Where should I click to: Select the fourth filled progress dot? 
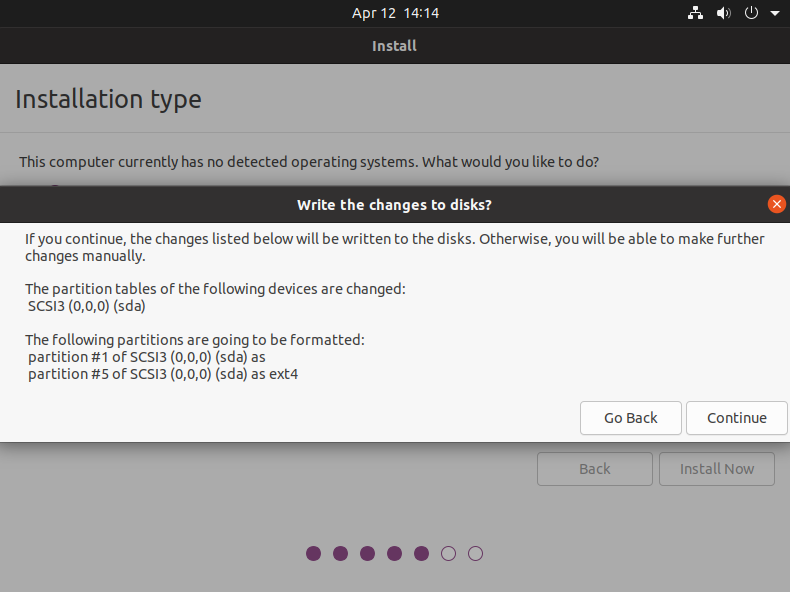[394, 554]
